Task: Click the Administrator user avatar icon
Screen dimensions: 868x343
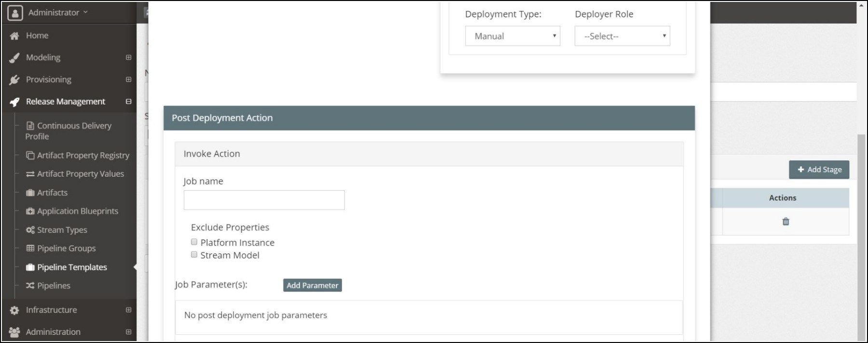Action: [x=15, y=13]
